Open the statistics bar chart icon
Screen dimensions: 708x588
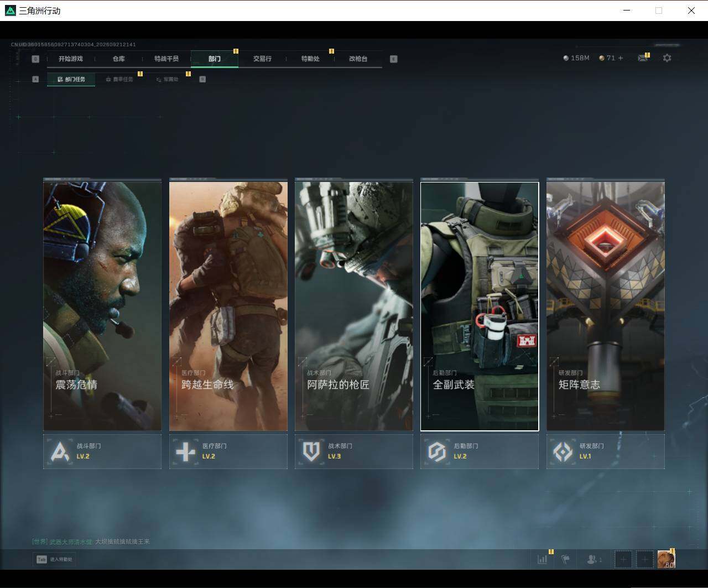click(x=542, y=559)
